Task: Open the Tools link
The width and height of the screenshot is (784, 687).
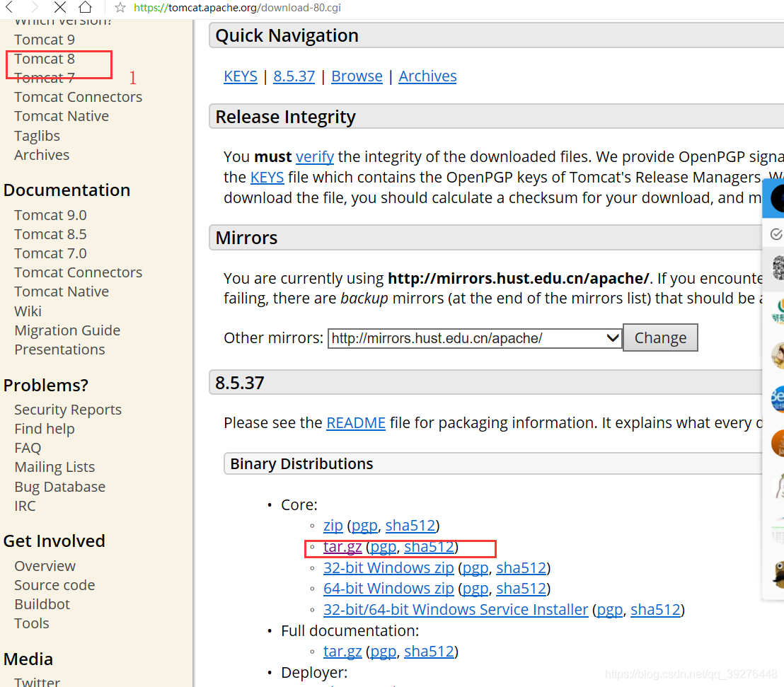Action: (x=32, y=623)
